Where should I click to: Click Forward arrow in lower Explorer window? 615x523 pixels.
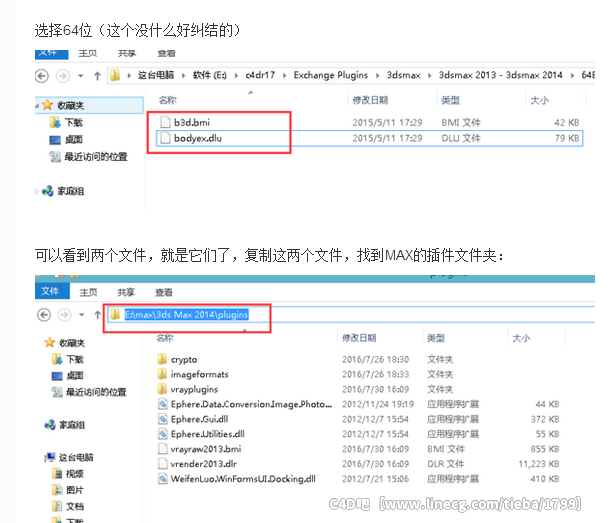click(x=64, y=315)
